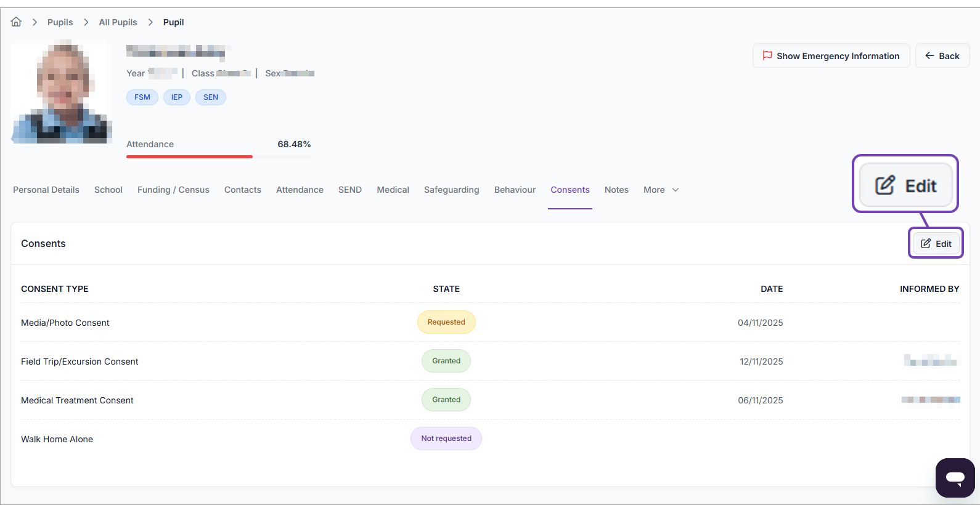The width and height of the screenshot is (980, 505).
Task: Open the Funding / Census tab
Action: (x=173, y=190)
